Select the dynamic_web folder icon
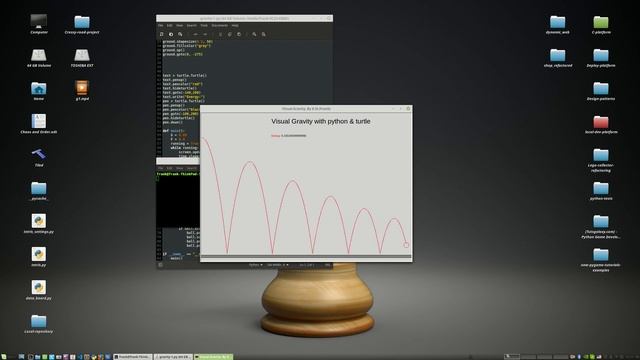 pyautogui.click(x=558, y=24)
